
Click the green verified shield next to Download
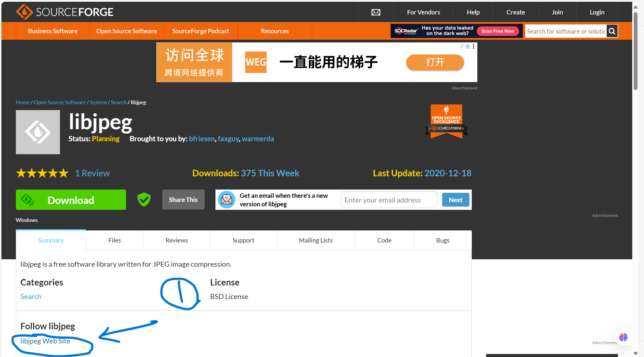pos(144,200)
